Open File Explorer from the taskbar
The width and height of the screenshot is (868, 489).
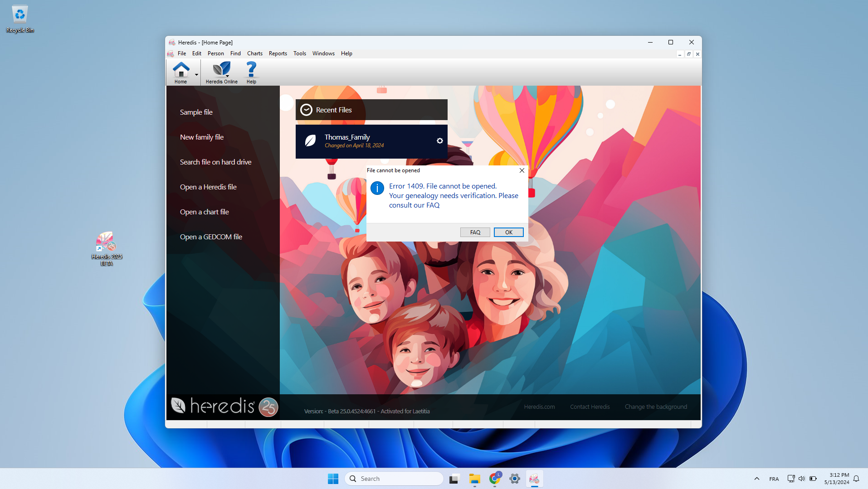(474, 479)
